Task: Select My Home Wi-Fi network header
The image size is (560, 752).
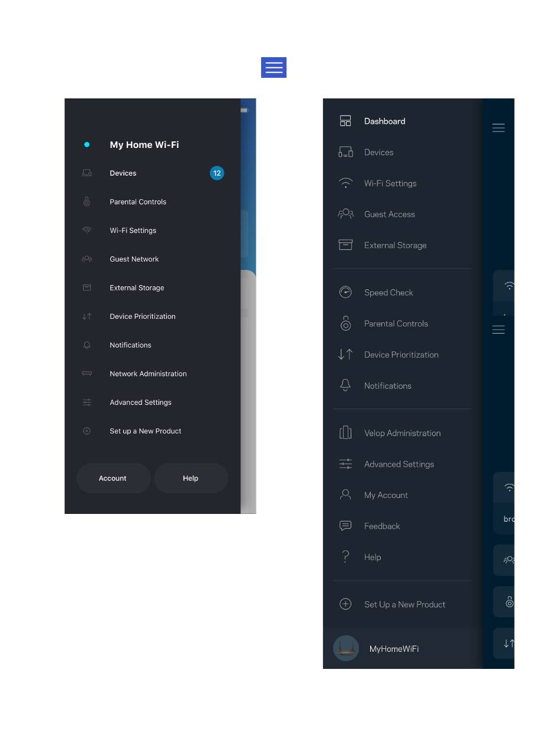Action: click(144, 144)
